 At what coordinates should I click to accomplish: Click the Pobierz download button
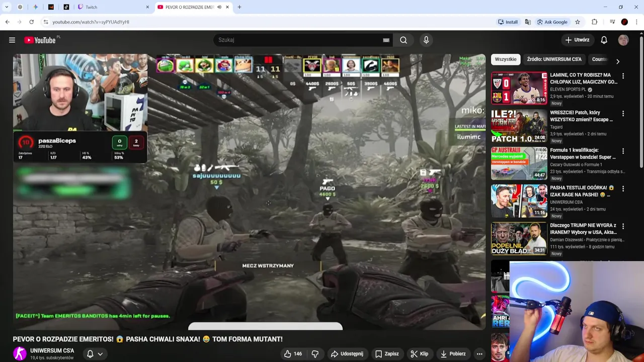(453, 354)
